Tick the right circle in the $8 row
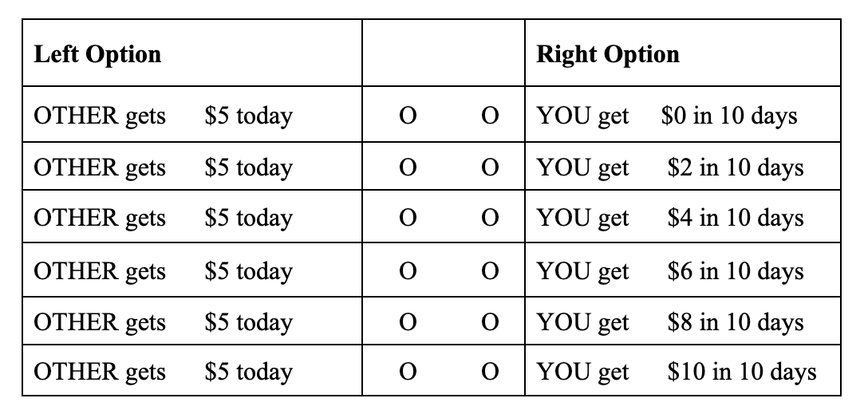Image resolution: width=868 pixels, height=410 pixels. click(491, 322)
